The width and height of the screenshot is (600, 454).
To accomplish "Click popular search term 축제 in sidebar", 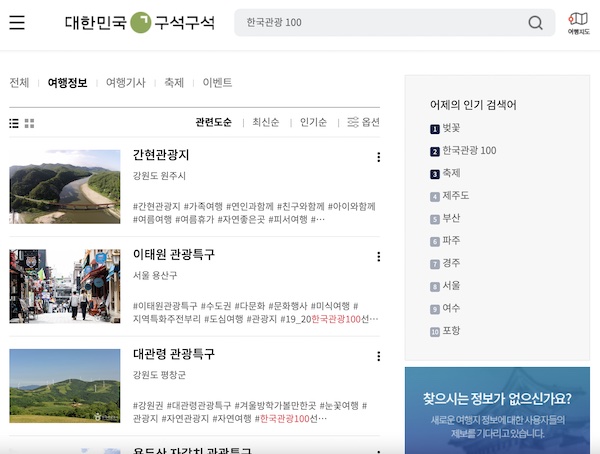I will pos(451,173).
